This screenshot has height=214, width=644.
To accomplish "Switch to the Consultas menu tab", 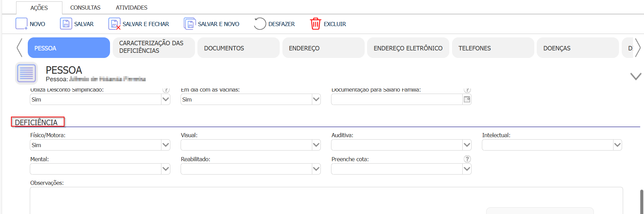I will 85,8.
